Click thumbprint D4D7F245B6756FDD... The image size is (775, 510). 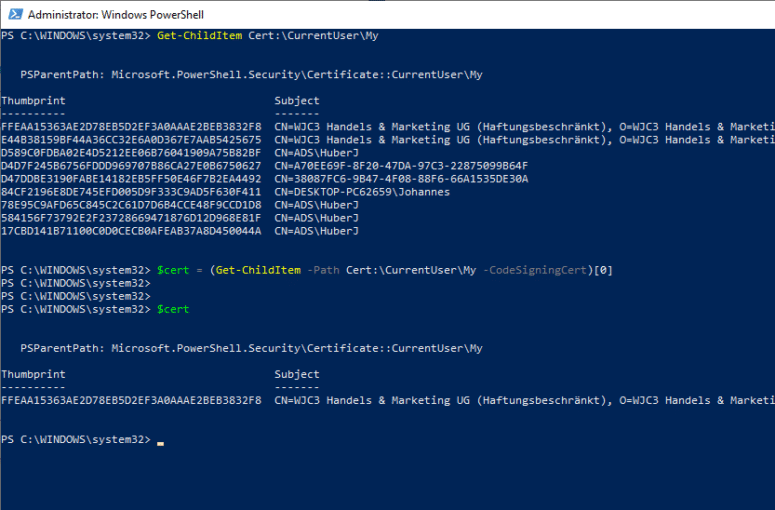[131, 166]
